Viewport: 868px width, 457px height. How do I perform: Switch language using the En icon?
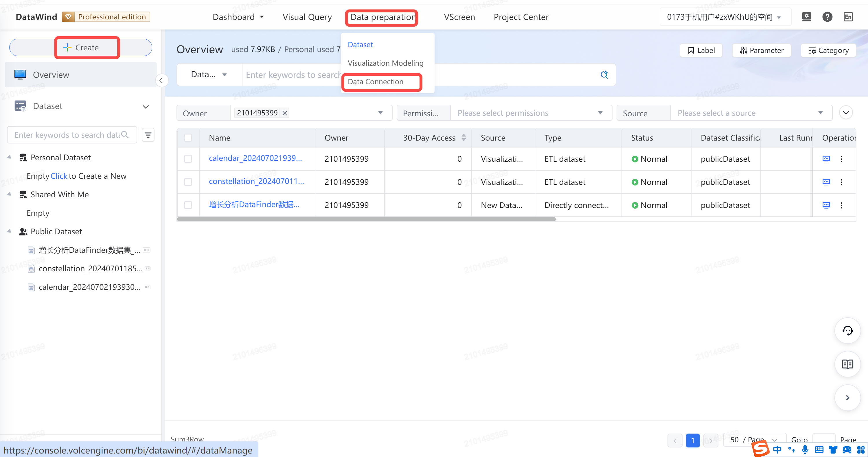click(x=848, y=16)
